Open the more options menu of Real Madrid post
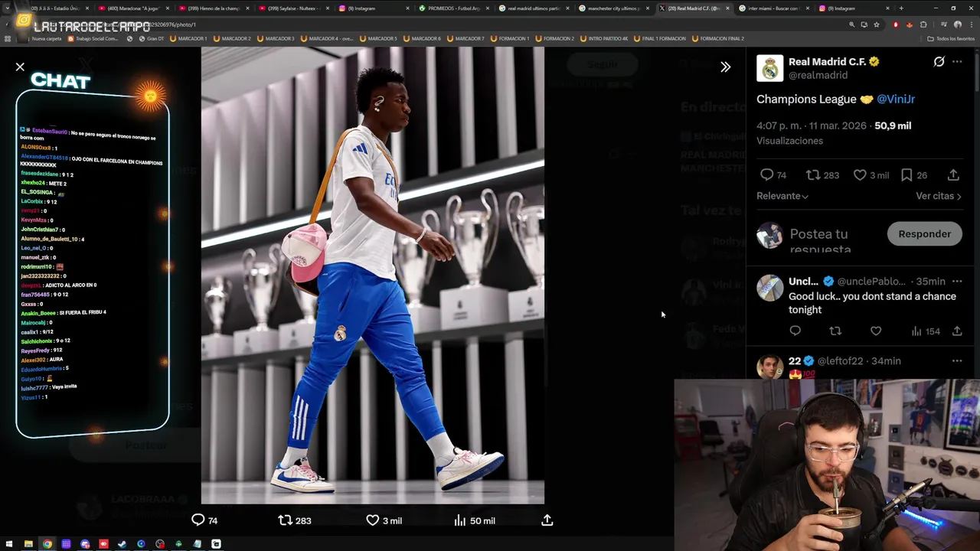Screen dimensions: 980x551 pyautogui.click(x=957, y=61)
